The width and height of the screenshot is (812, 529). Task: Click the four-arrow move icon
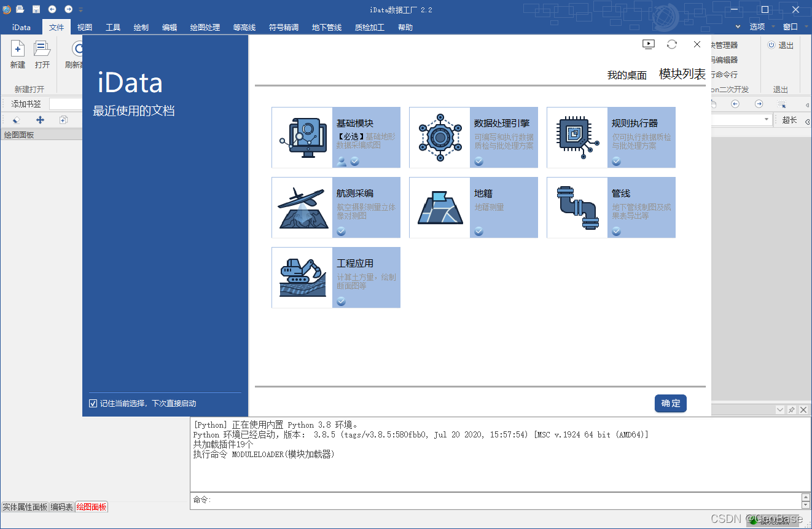[x=41, y=120]
